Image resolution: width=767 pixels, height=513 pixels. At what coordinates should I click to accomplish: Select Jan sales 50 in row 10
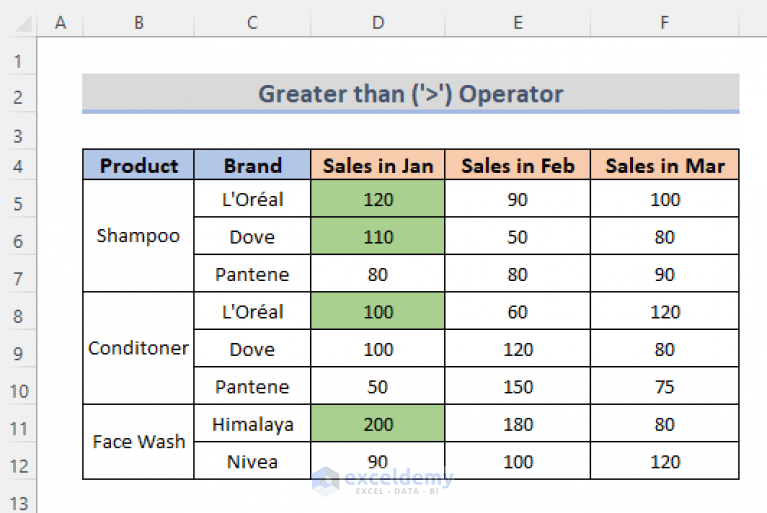[x=378, y=386]
